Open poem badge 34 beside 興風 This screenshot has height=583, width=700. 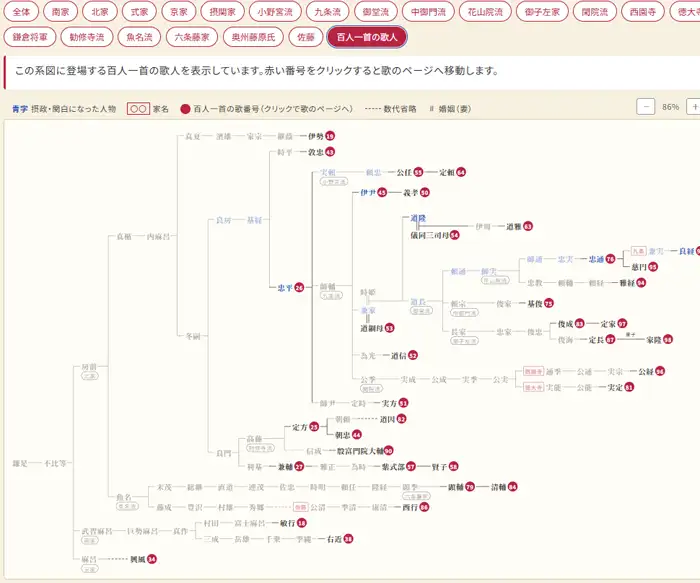[x=152, y=559]
